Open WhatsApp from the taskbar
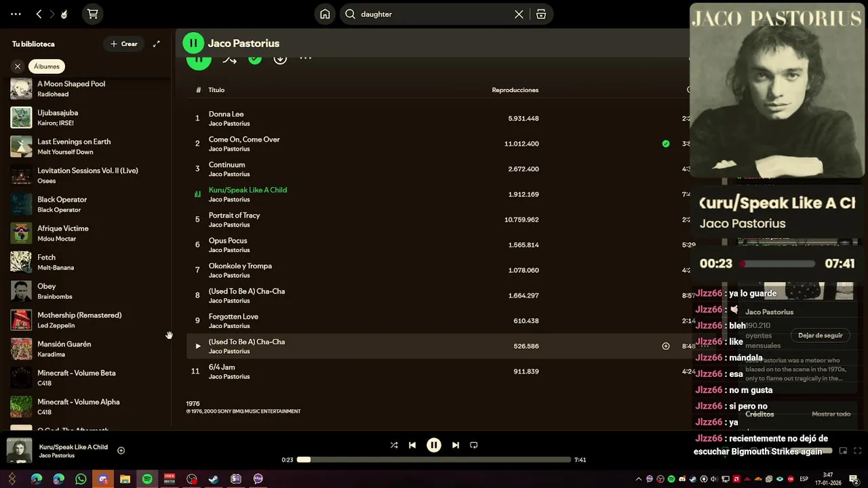Screen dimensions: 868x488 click(x=81, y=479)
